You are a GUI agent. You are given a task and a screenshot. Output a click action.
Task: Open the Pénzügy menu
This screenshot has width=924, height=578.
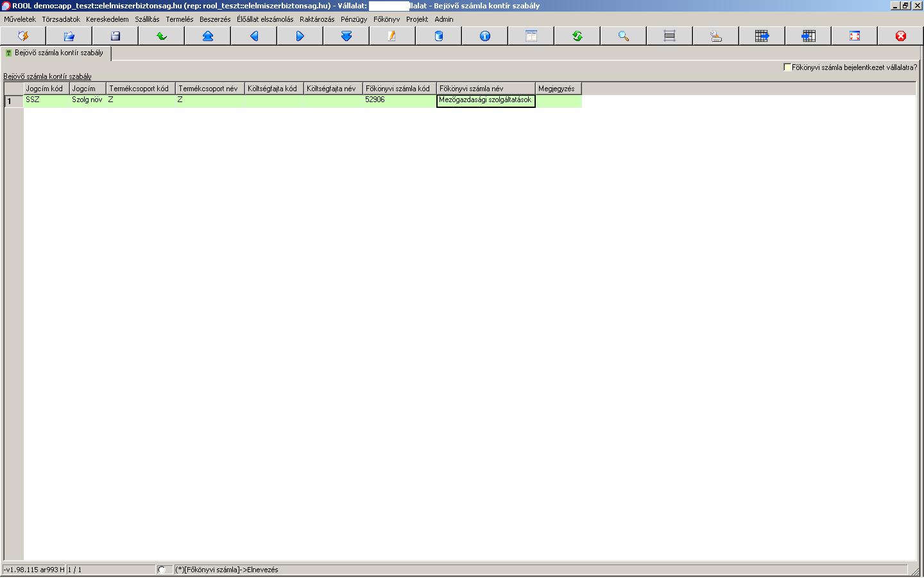click(x=354, y=19)
